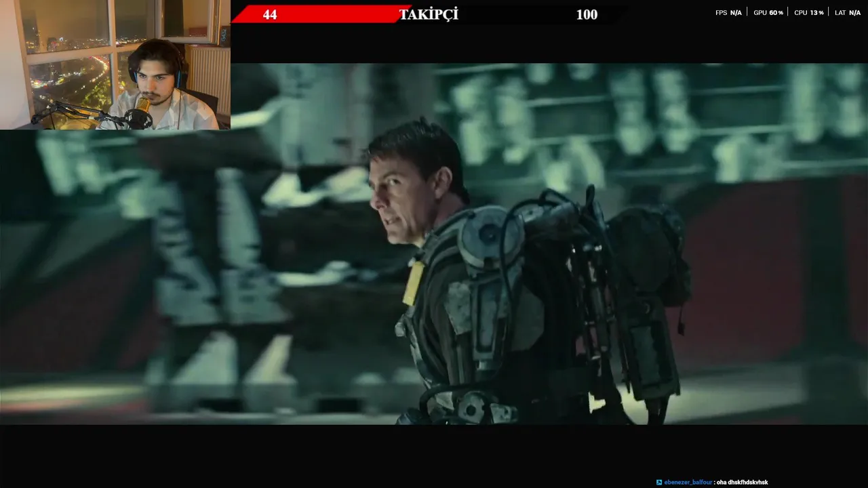Click the LAT N/A indicator
The width and height of the screenshot is (868, 488).
tap(848, 13)
